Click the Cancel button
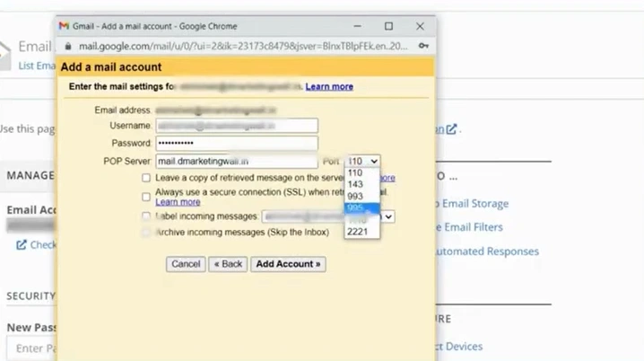 click(x=186, y=264)
